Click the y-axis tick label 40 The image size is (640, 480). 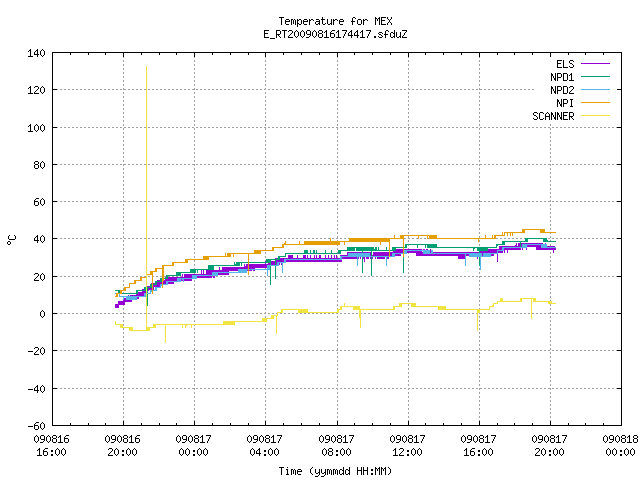pyautogui.click(x=39, y=239)
